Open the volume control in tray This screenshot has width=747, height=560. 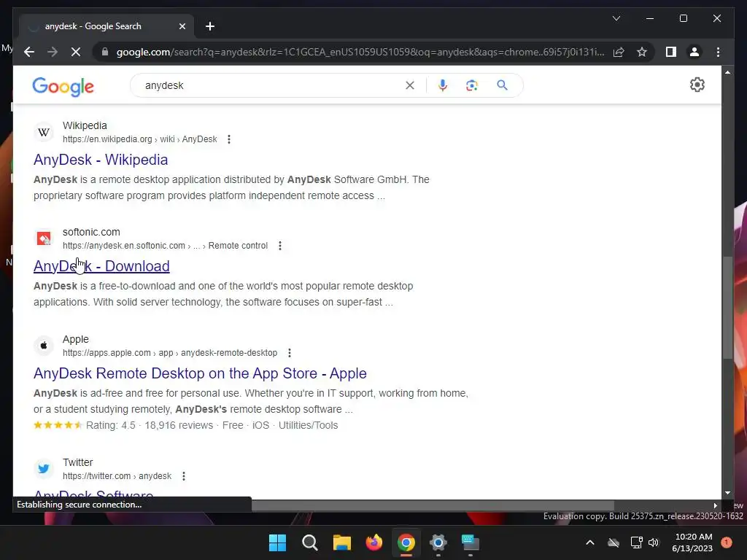click(654, 542)
